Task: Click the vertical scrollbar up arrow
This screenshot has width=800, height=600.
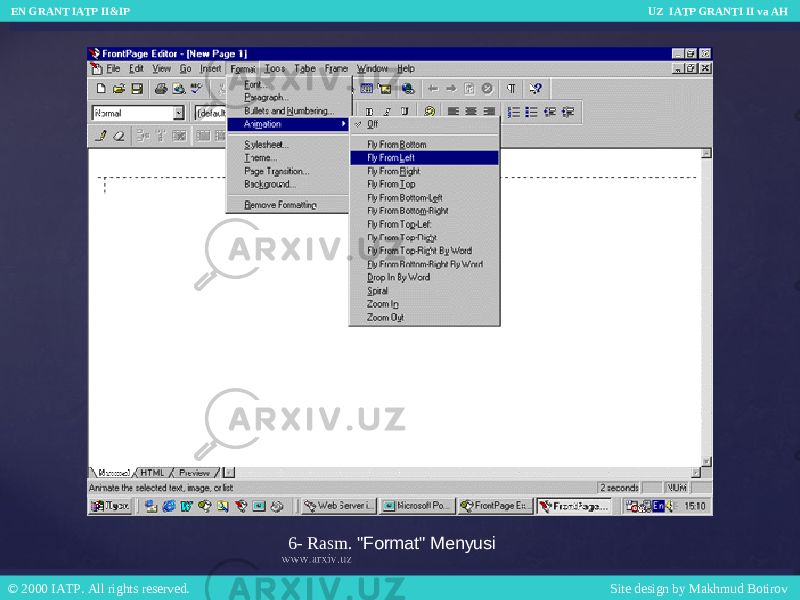Action: tap(706, 153)
